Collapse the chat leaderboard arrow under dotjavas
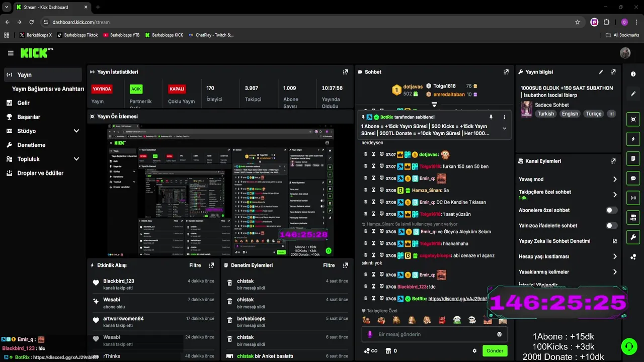This screenshot has width=644, height=362. pyautogui.click(x=434, y=105)
